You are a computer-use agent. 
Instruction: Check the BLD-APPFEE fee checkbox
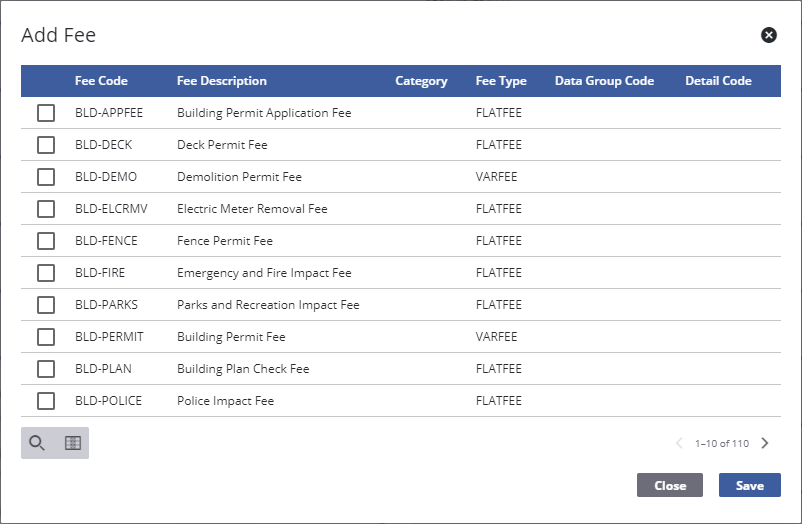[46, 113]
